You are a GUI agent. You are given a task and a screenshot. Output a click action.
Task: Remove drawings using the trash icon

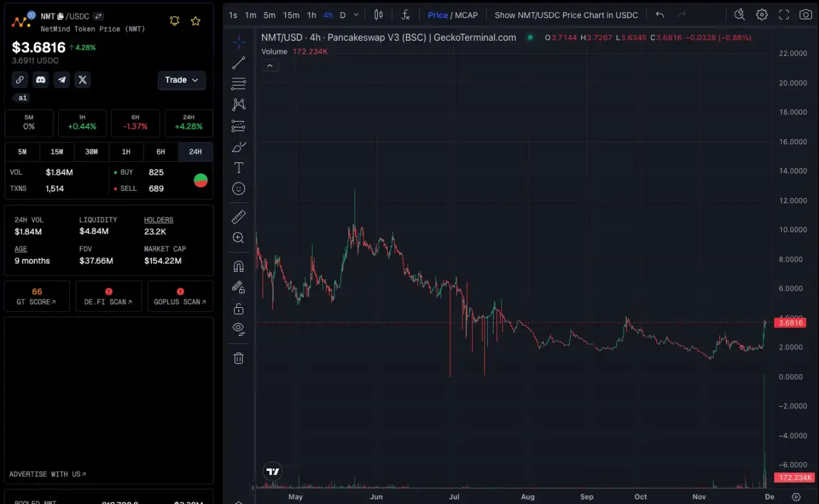(x=239, y=358)
